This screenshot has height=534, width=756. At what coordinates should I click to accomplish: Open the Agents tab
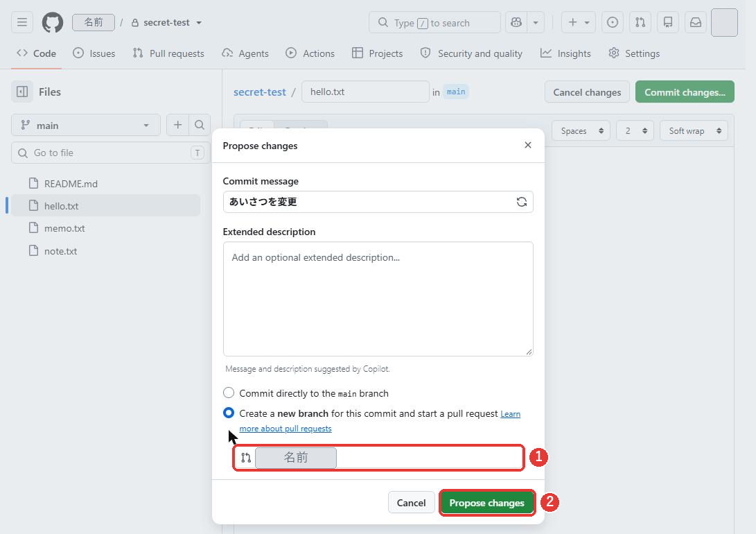pos(245,53)
